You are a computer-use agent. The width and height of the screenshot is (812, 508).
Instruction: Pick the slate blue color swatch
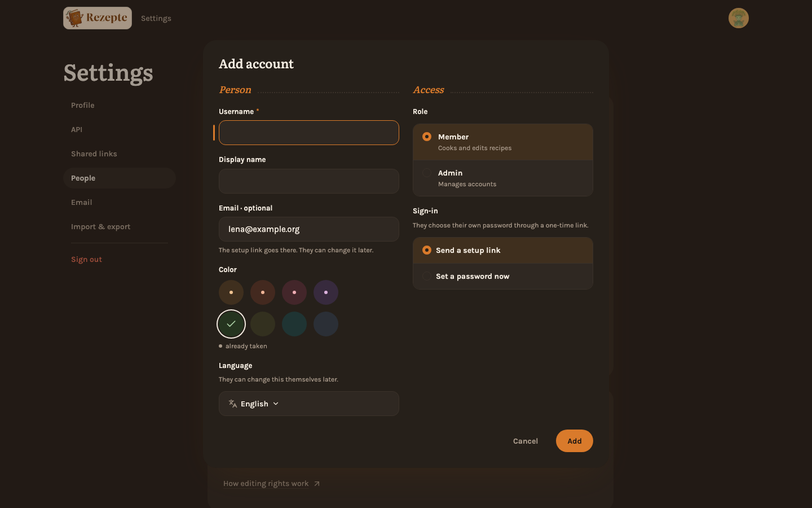point(326,324)
